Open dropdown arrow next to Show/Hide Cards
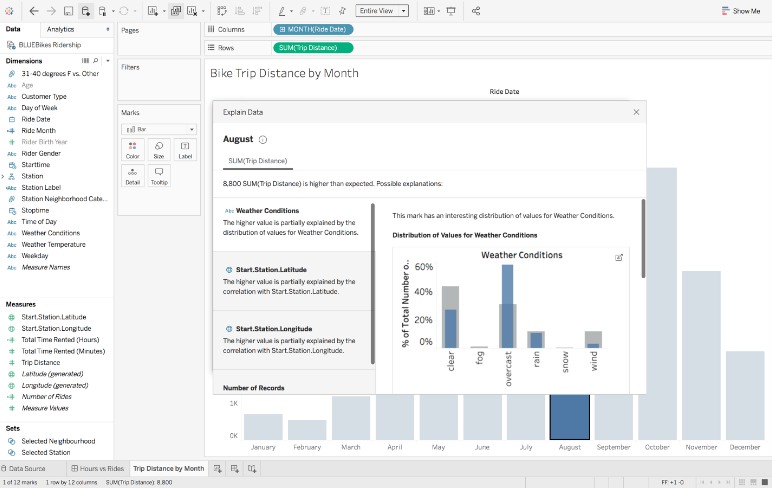The height and width of the screenshot is (488, 772). [438, 11]
